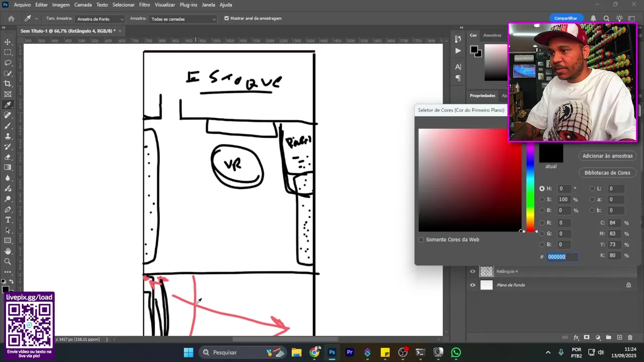The height and width of the screenshot is (362, 644).
Task: Create a new layer group folder
Action: coord(608,337)
